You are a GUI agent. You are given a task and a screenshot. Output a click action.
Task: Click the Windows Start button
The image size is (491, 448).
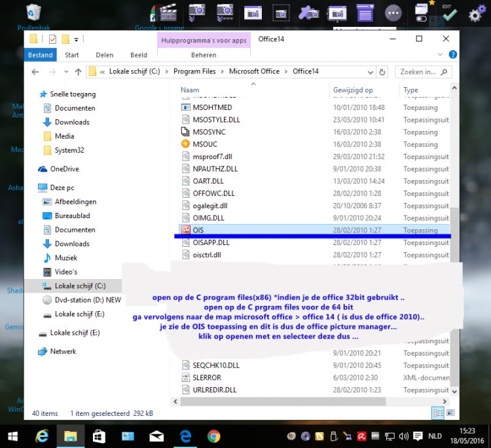(12, 436)
